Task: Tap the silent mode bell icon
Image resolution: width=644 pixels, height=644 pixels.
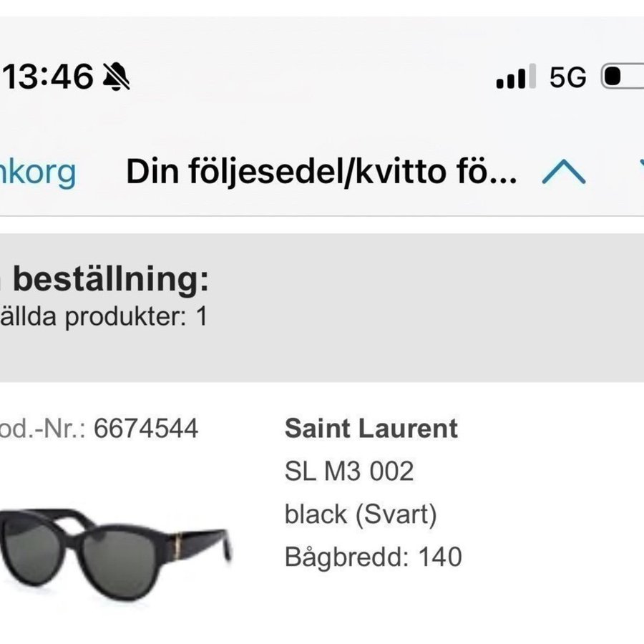Action: tap(117, 76)
